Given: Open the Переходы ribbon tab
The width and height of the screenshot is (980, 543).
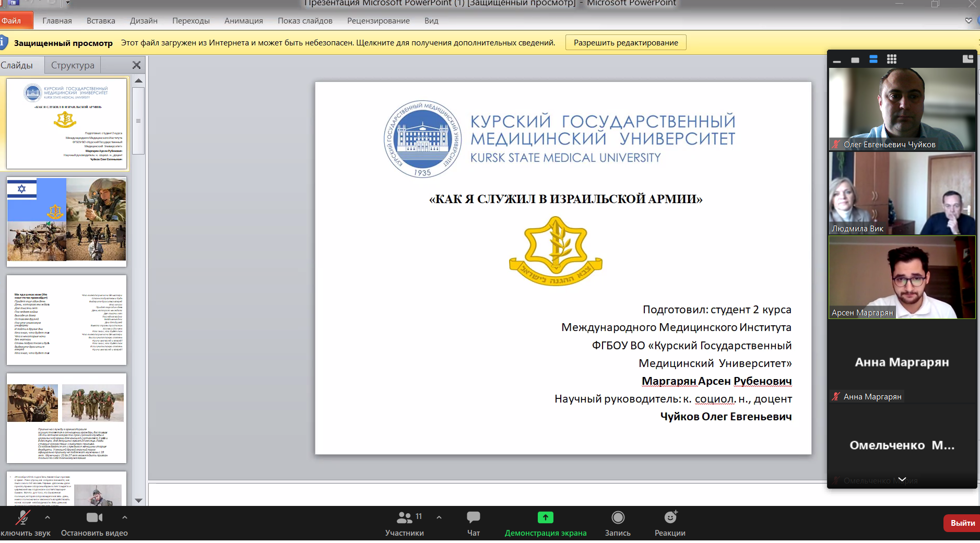Looking at the screenshot, I should pos(191,21).
